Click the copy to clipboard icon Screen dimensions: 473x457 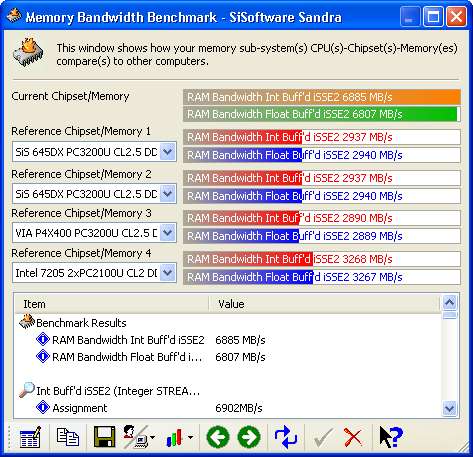pos(68,437)
